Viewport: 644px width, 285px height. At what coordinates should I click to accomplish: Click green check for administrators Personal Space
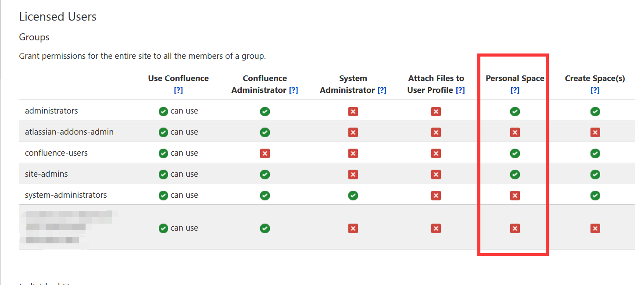click(515, 111)
